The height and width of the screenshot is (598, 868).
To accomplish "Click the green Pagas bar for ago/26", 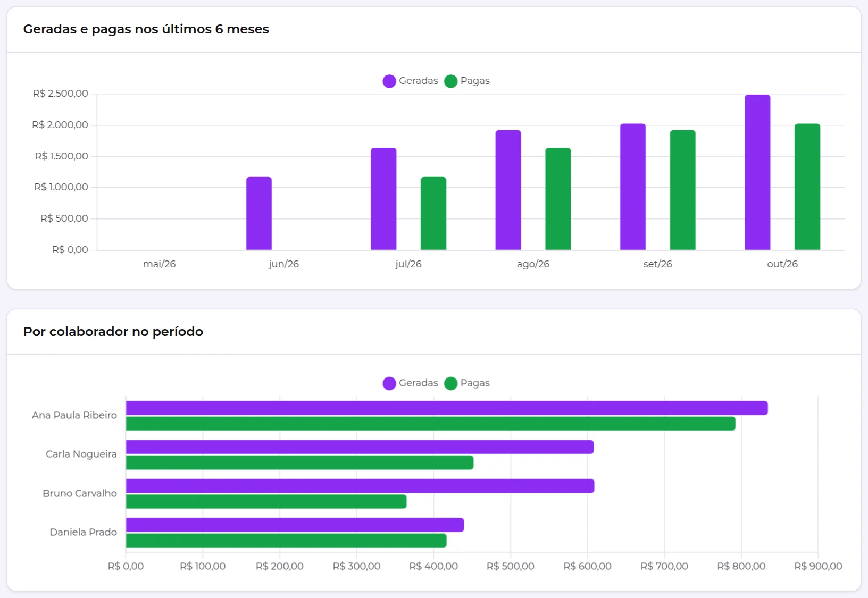I will click(558, 199).
